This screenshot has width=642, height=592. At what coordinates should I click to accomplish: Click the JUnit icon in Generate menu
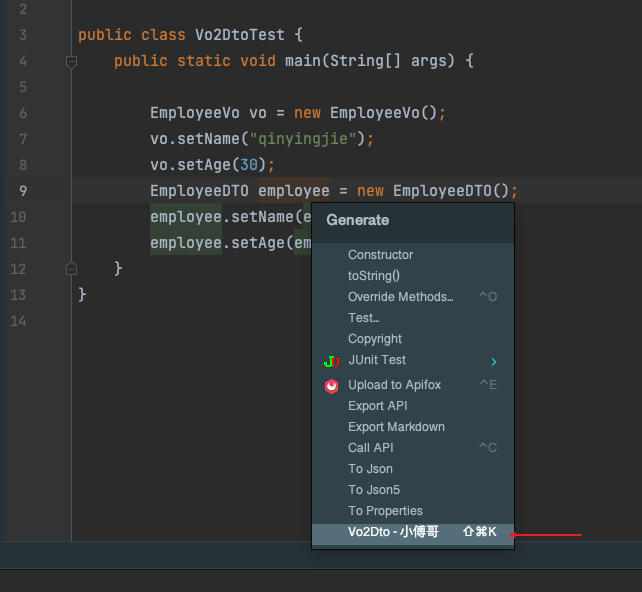[x=332, y=361]
